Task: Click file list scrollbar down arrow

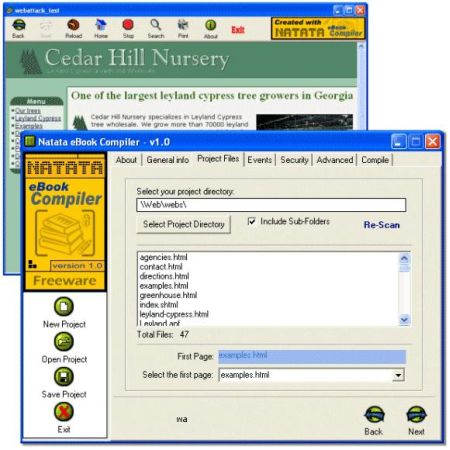Action: [x=404, y=320]
